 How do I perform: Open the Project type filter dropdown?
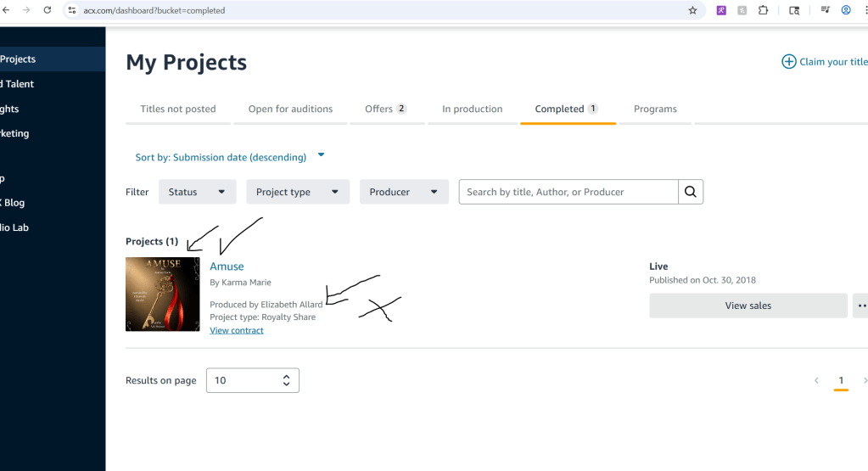(297, 192)
